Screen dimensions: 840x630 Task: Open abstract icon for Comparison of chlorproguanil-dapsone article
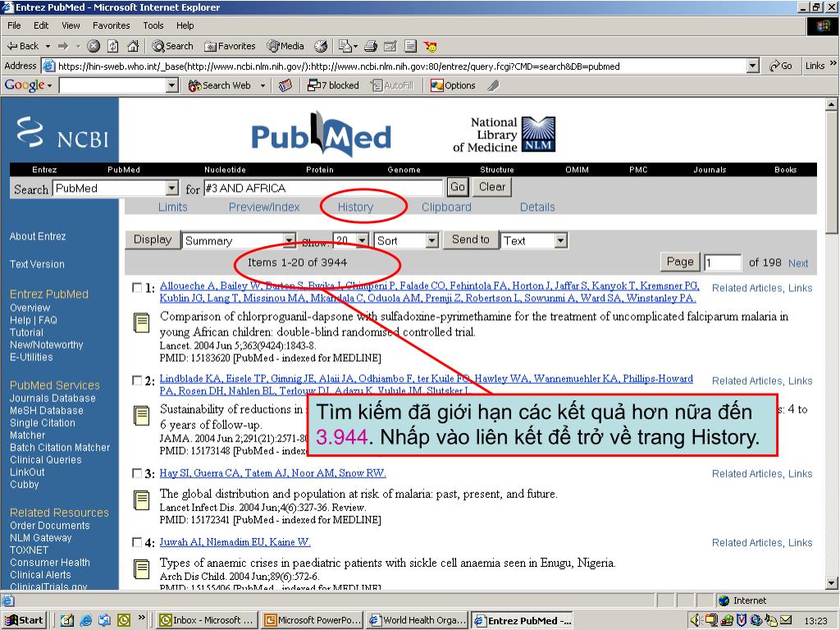coord(141,322)
